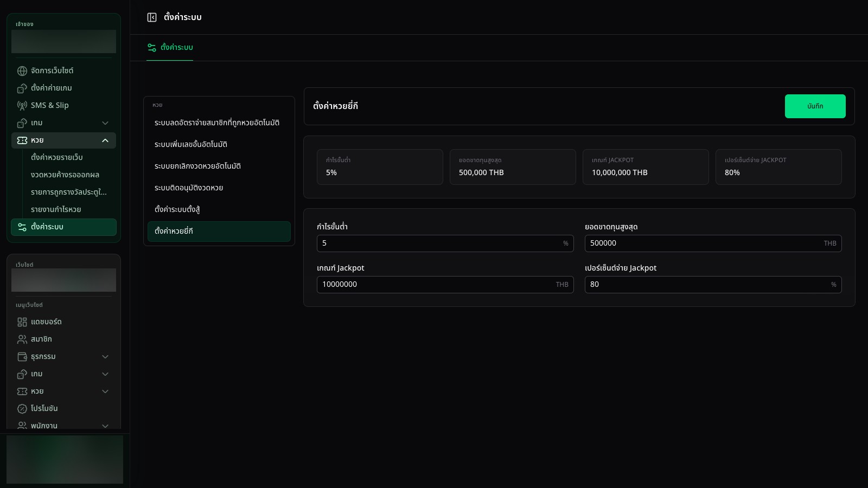Select ตั้งค่าหวยรายเว็บ submenu

pos(69,158)
